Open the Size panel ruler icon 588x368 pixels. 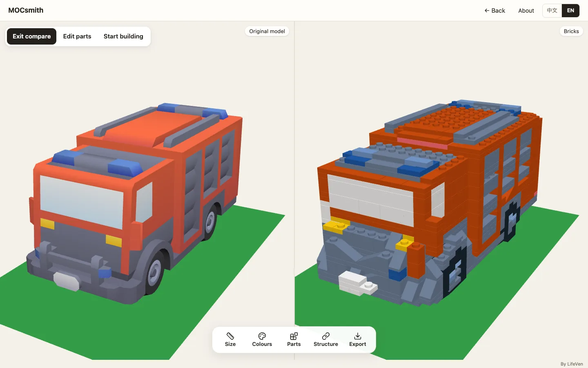point(230,336)
